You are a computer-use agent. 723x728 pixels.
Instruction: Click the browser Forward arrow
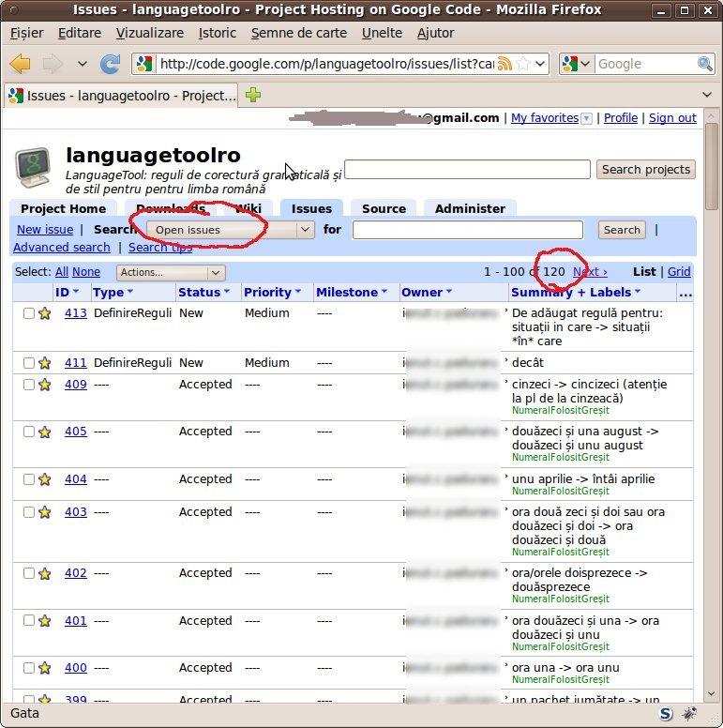coord(53,64)
